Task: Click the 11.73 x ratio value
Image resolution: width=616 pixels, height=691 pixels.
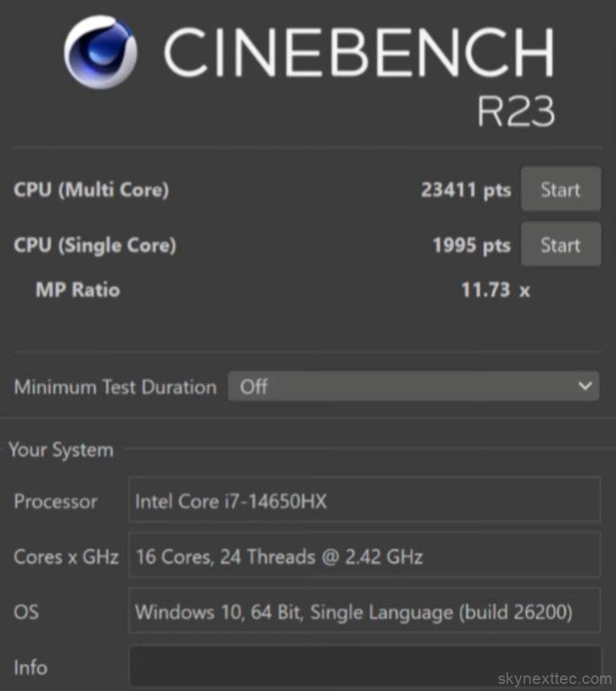Action: (x=495, y=290)
